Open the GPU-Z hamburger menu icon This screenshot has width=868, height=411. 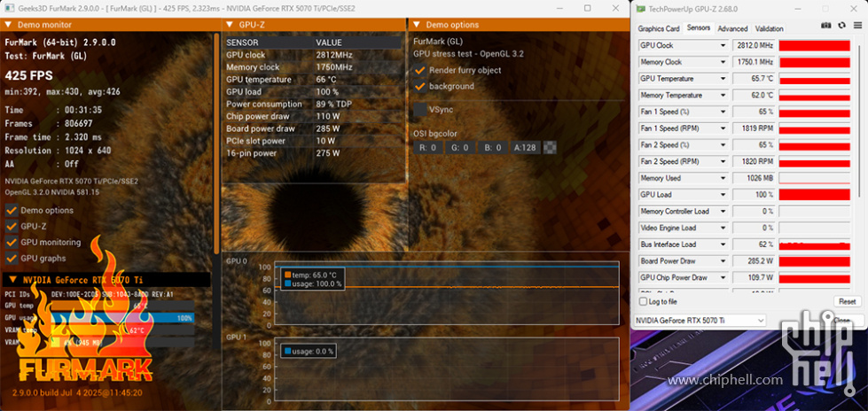pyautogui.click(x=856, y=26)
